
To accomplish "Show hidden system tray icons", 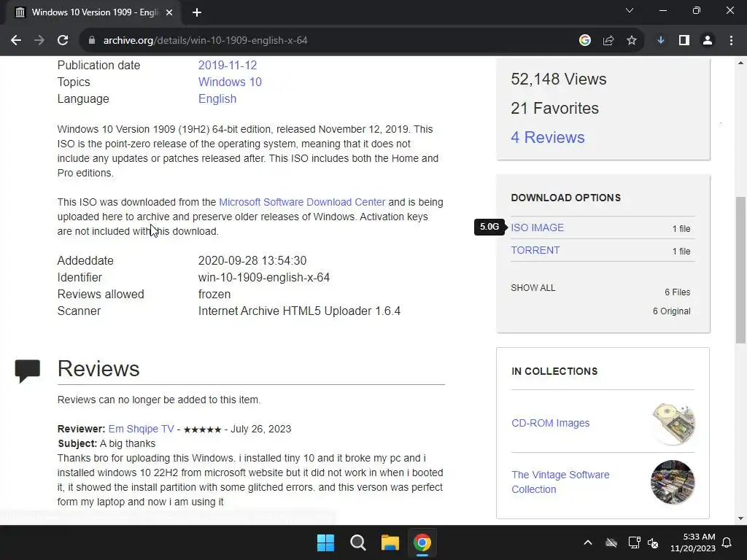I will pyautogui.click(x=588, y=542).
